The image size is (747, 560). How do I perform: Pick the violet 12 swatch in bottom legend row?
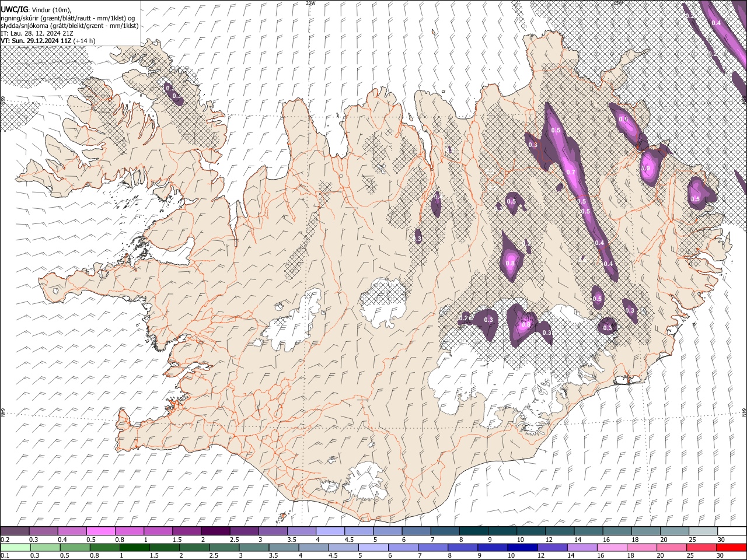[x=552, y=547]
